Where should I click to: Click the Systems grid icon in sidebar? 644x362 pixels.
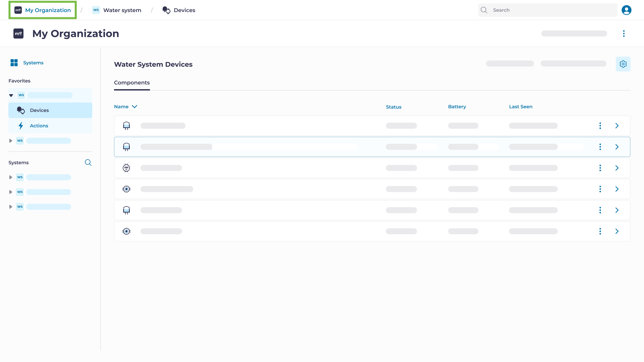tap(14, 63)
